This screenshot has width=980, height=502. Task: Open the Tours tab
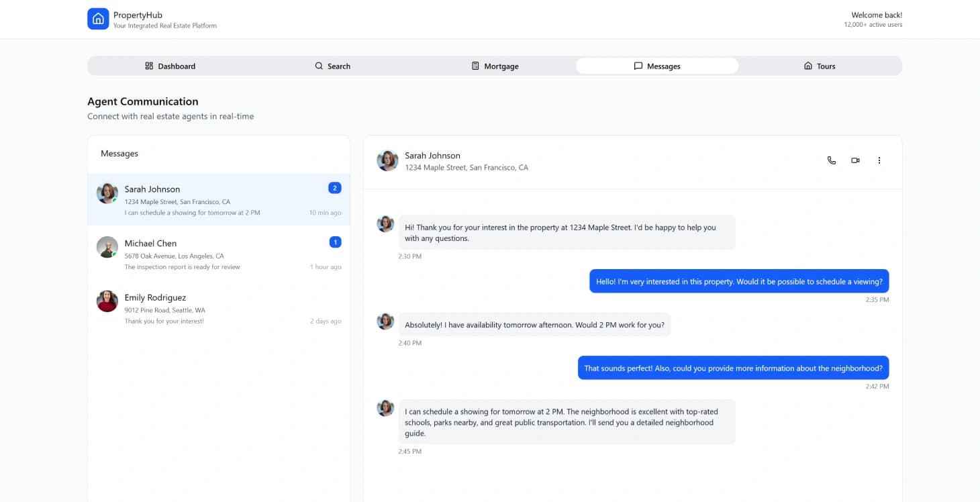tap(819, 66)
